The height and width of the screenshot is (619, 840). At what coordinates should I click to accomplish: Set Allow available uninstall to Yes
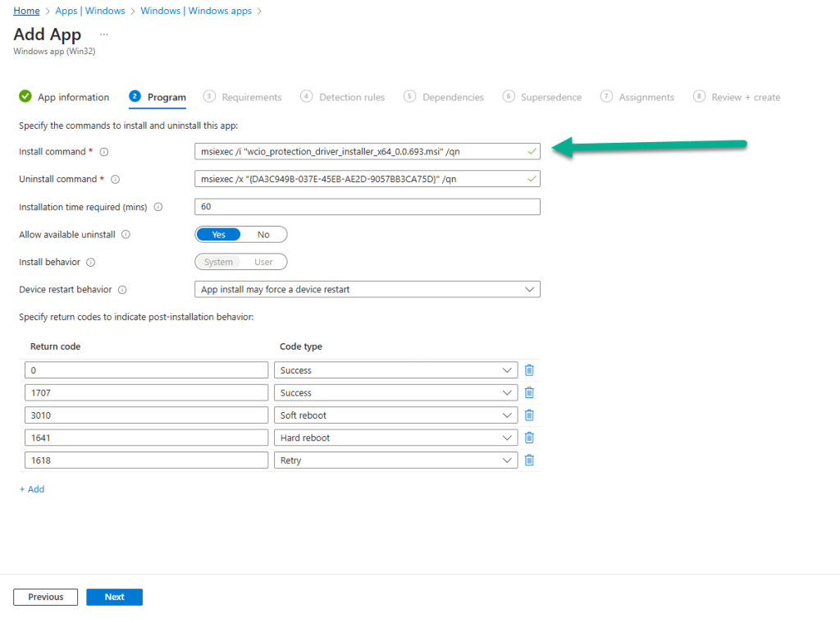(x=218, y=235)
